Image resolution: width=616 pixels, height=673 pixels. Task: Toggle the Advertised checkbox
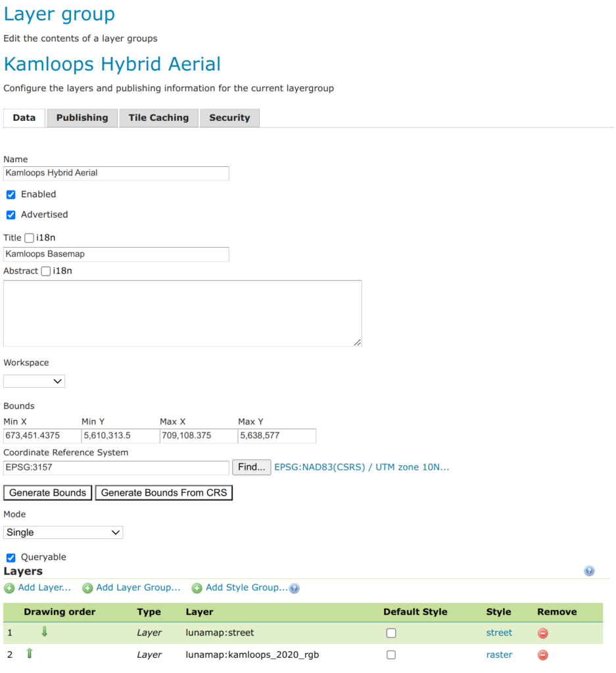11,215
